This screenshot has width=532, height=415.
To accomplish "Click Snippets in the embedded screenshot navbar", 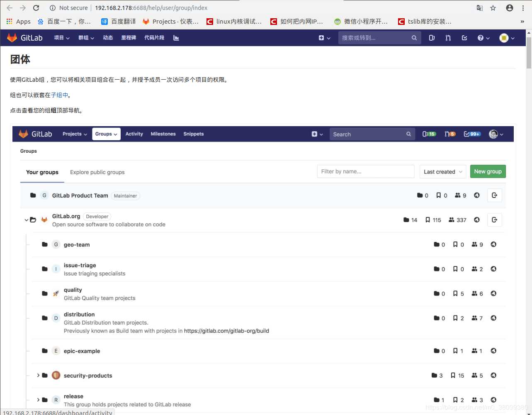I will (193, 134).
